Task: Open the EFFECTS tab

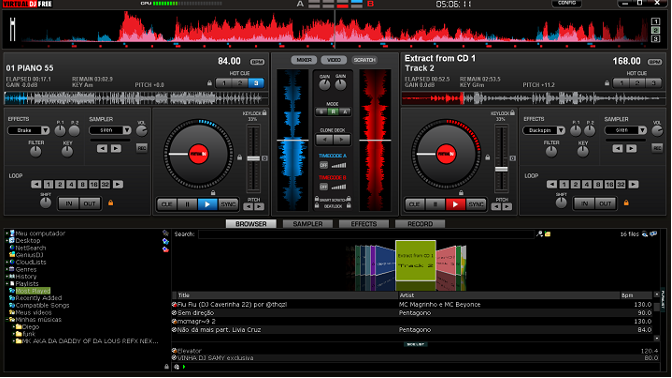Action: [364, 224]
